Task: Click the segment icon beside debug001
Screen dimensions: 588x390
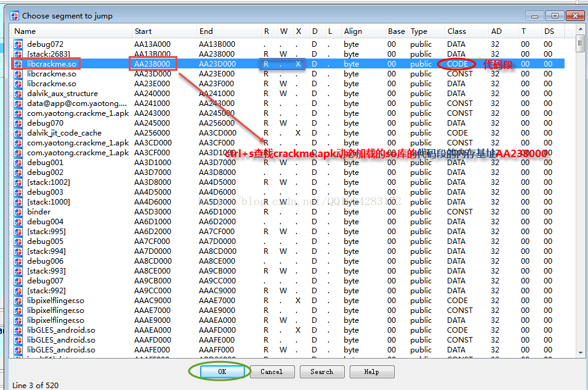Action: tap(18, 163)
